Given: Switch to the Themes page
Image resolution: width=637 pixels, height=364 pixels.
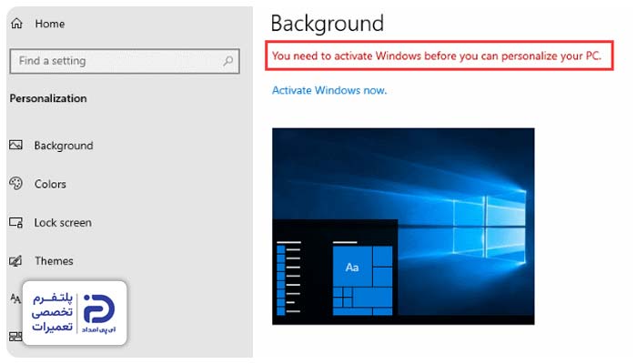Looking at the screenshot, I should pyautogui.click(x=54, y=261).
